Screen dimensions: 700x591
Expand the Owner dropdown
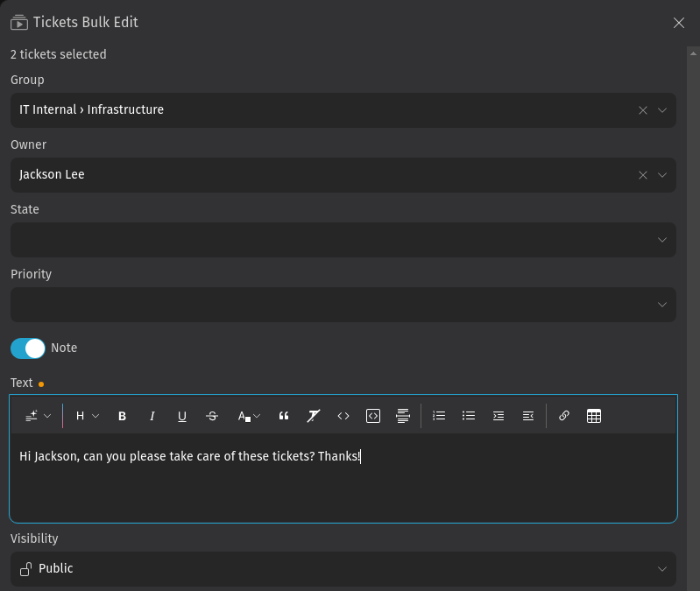(662, 175)
